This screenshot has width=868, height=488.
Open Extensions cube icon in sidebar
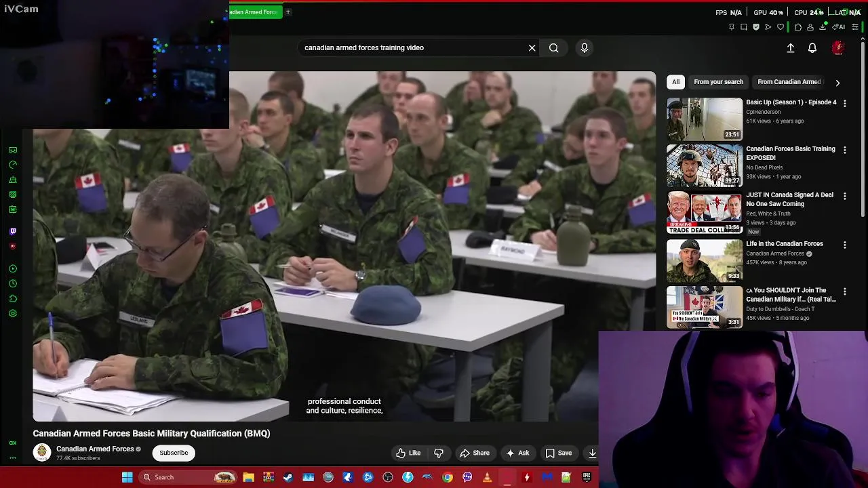coord(13,299)
